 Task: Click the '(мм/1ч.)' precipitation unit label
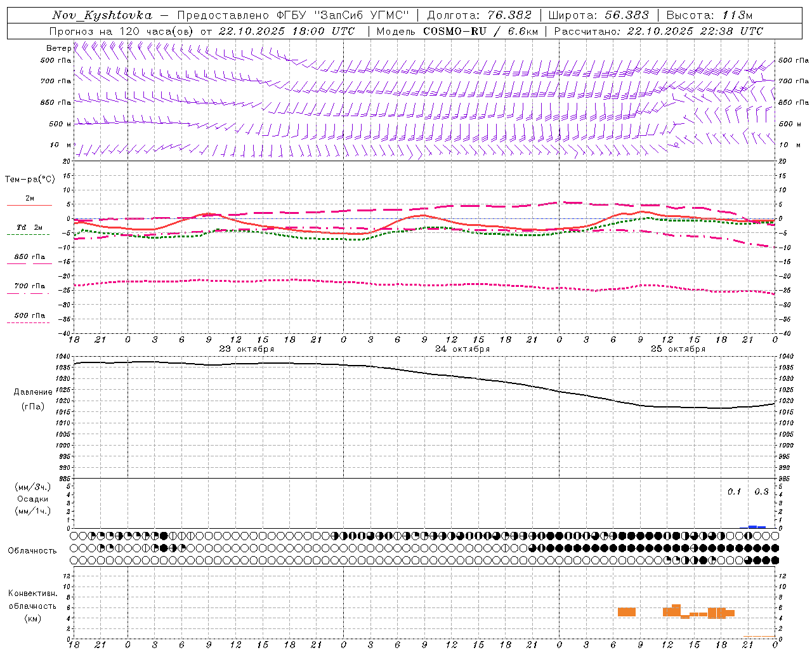[x=33, y=511]
